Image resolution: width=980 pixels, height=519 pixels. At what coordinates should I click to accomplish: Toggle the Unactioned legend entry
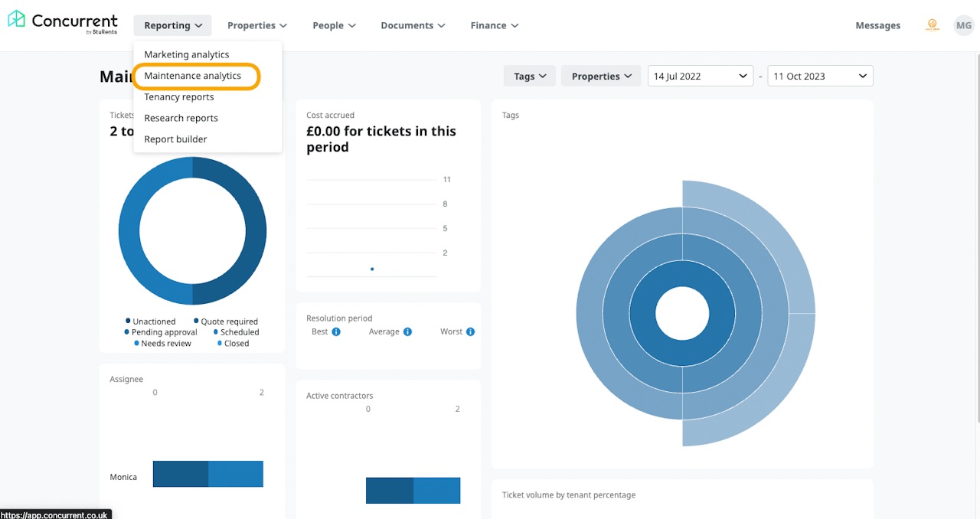coord(151,322)
